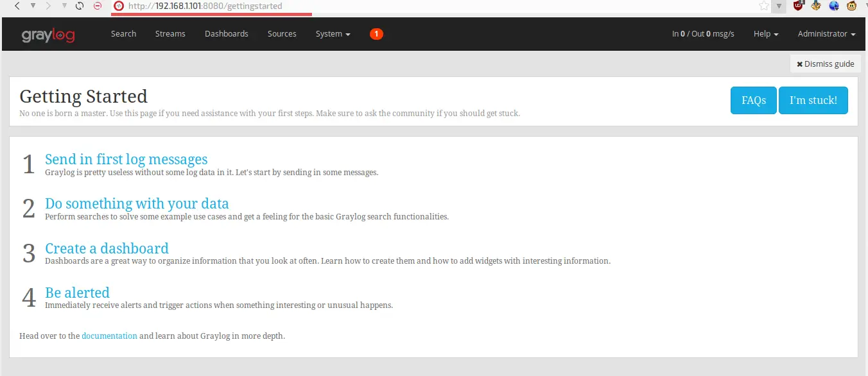Click 'No one is born a master' subtitle text

coord(270,113)
